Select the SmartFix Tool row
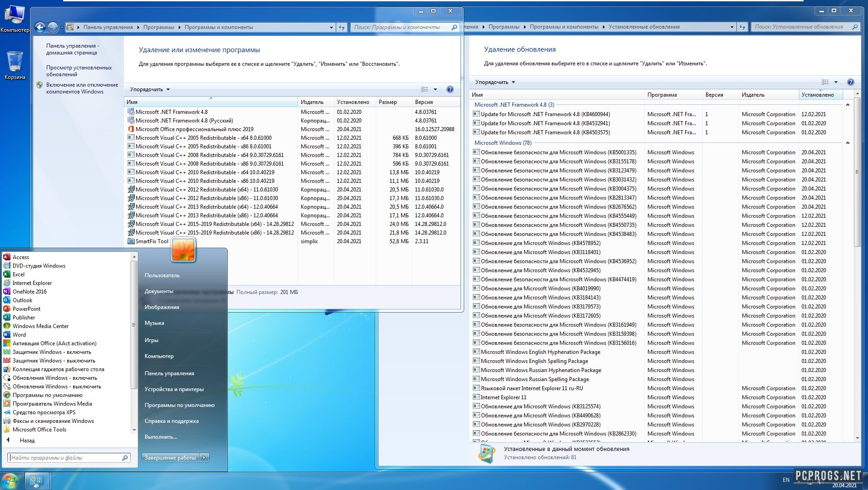 (292, 241)
